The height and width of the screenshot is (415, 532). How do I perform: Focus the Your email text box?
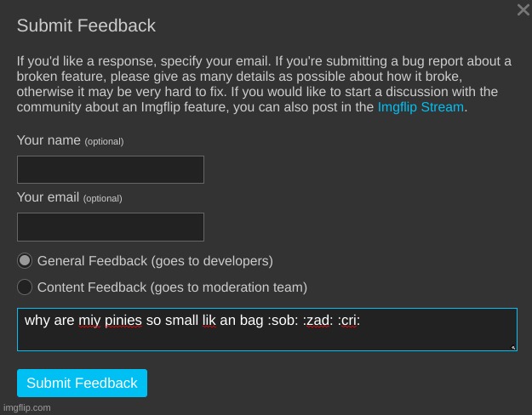[111, 227]
